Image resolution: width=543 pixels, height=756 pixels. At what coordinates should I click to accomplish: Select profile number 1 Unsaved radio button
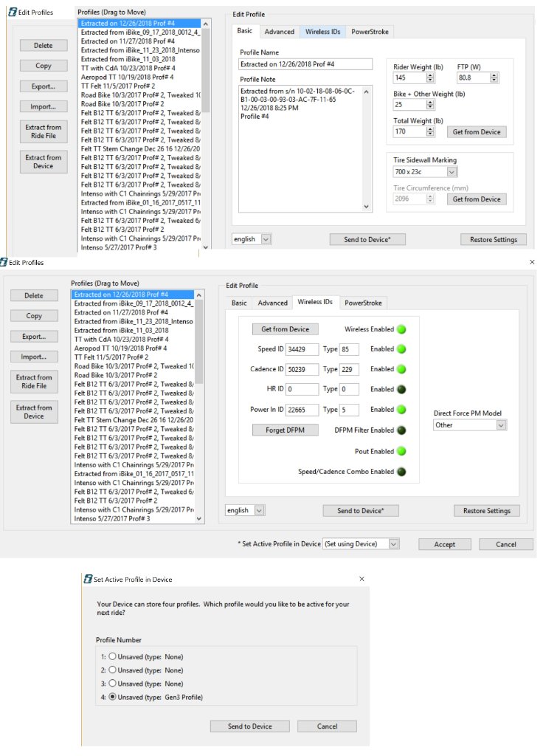pos(113,656)
